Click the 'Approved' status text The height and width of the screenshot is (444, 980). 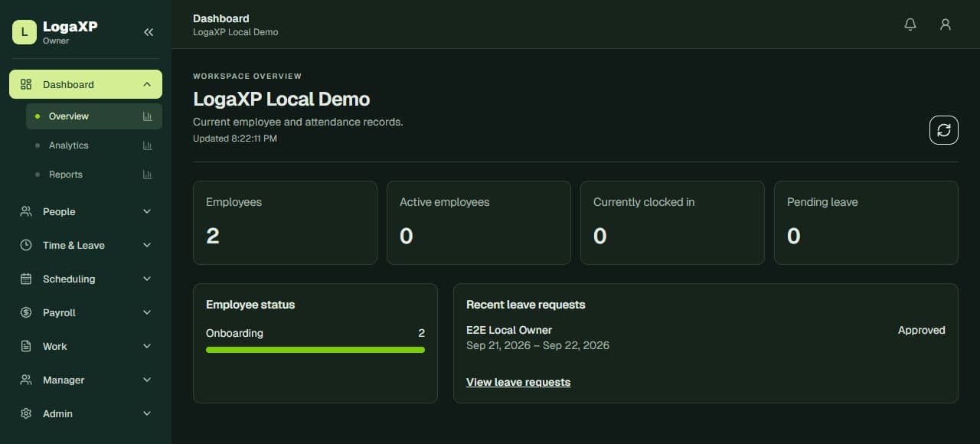point(922,330)
